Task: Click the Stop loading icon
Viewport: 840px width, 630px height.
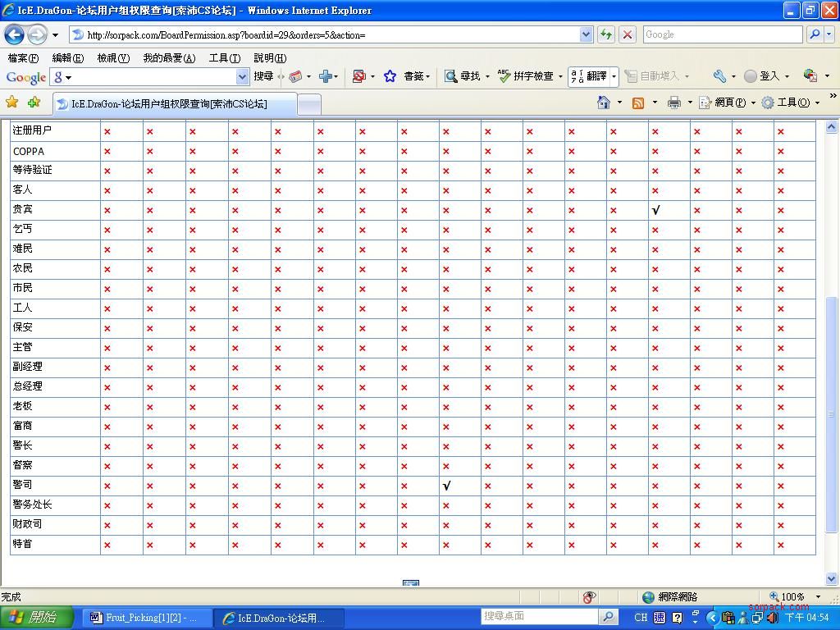Action: coord(628,34)
